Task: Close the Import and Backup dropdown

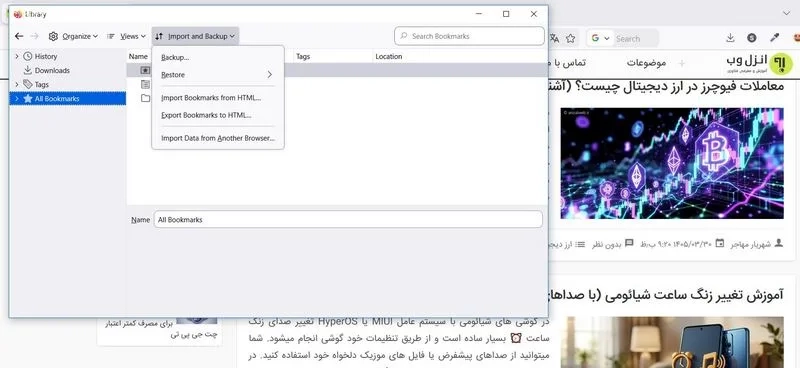Action: tap(195, 36)
